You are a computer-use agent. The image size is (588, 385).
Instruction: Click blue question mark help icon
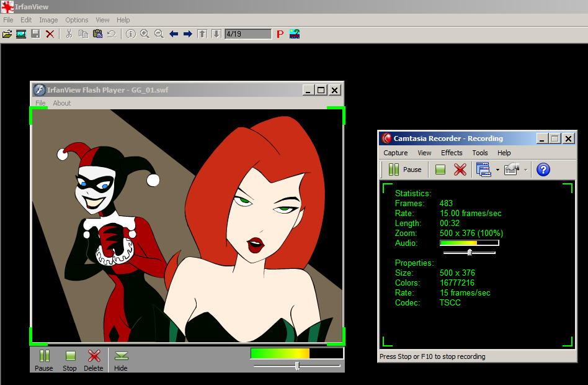click(543, 170)
